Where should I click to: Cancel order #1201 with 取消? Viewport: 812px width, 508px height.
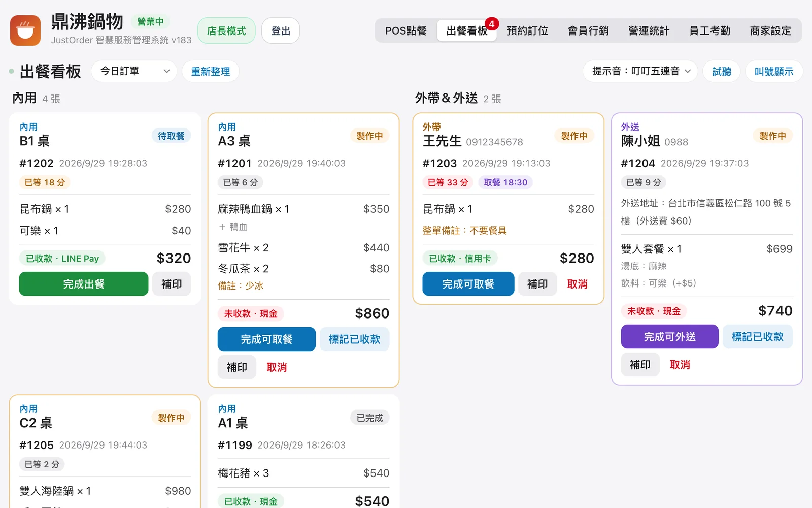[x=277, y=367]
